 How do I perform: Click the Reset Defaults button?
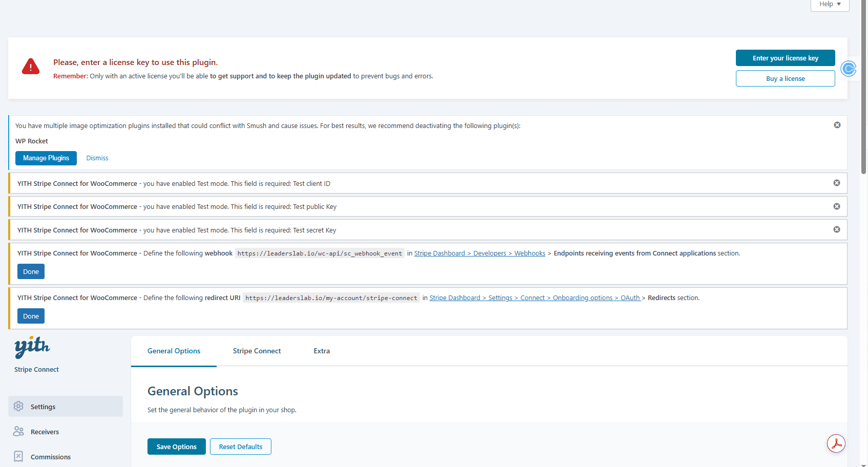241,447
